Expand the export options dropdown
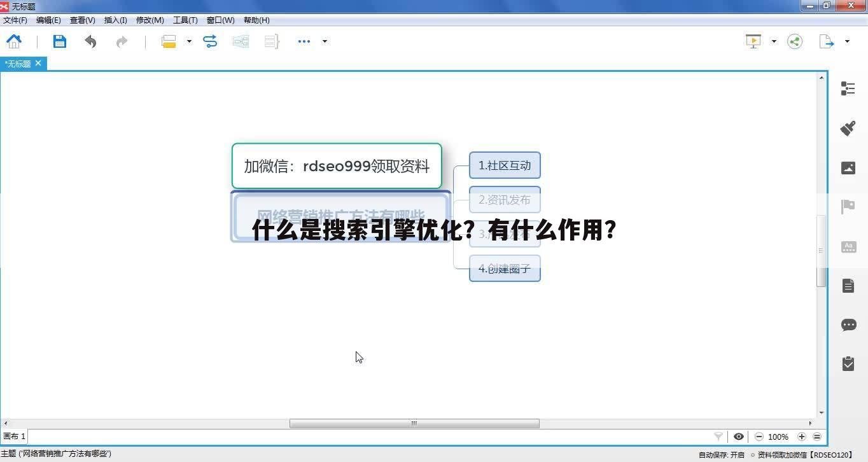The width and height of the screenshot is (868, 462). point(846,41)
